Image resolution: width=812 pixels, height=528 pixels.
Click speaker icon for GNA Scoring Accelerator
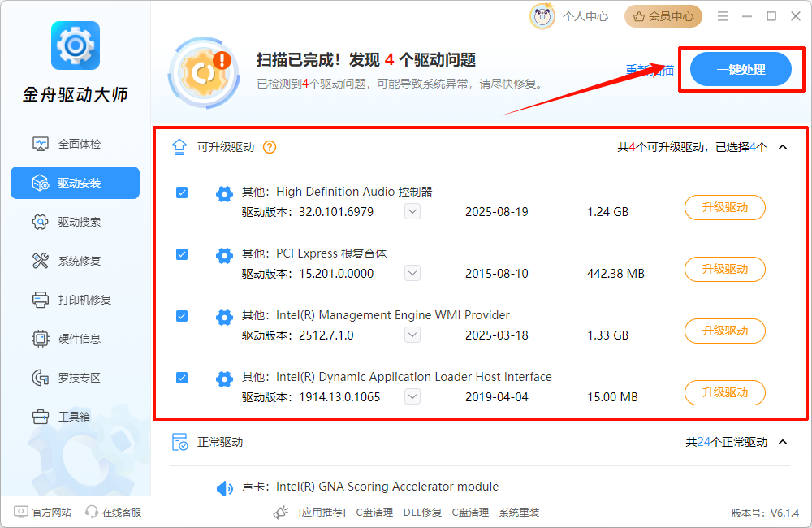[x=224, y=487]
